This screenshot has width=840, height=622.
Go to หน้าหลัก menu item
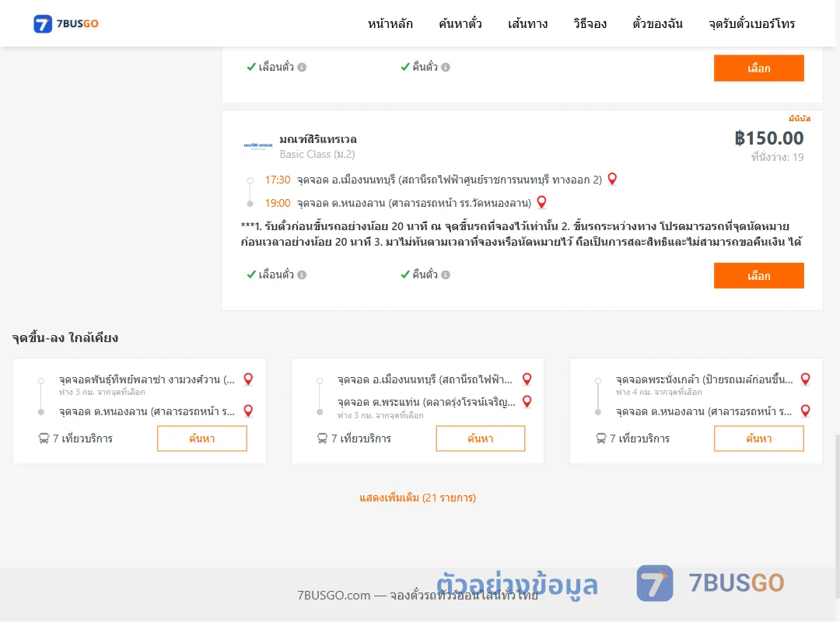tap(390, 23)
